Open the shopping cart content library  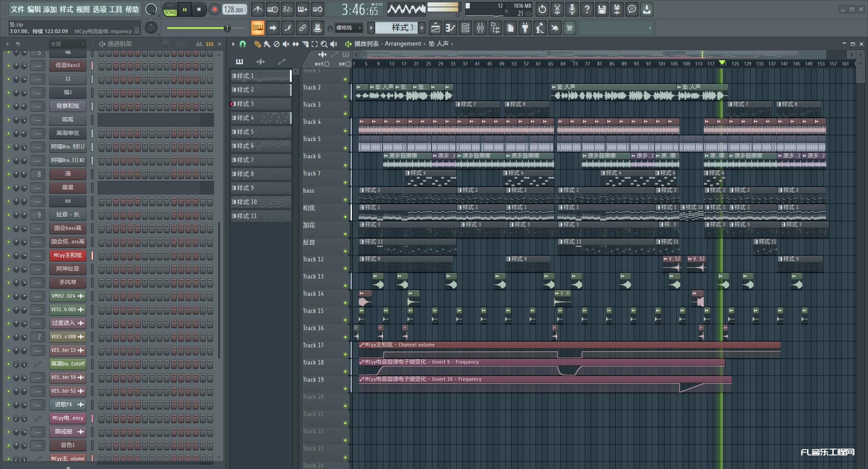coord(569,28)
